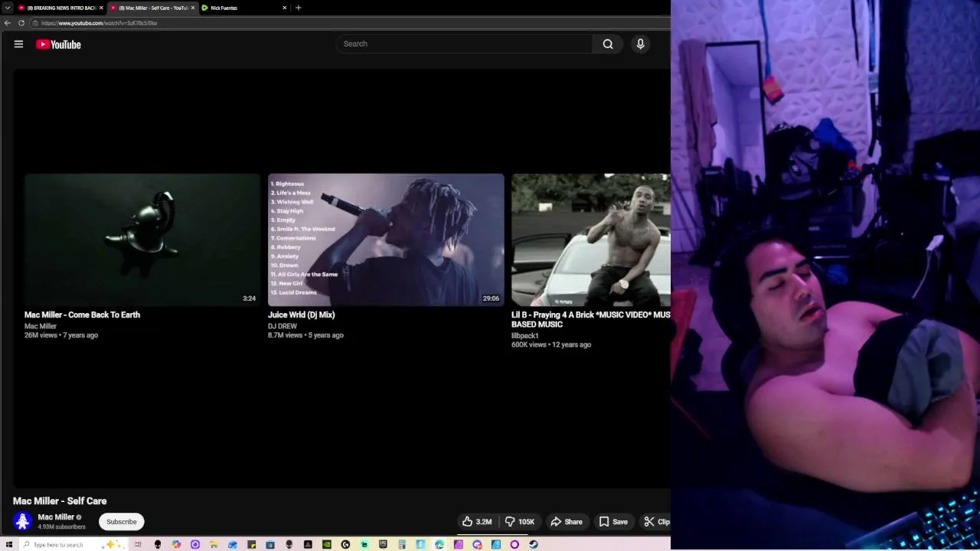Click the title 'Mac Miller - Come Back To Earth'
Screen dimensions: 980x551
pos(82,315)
